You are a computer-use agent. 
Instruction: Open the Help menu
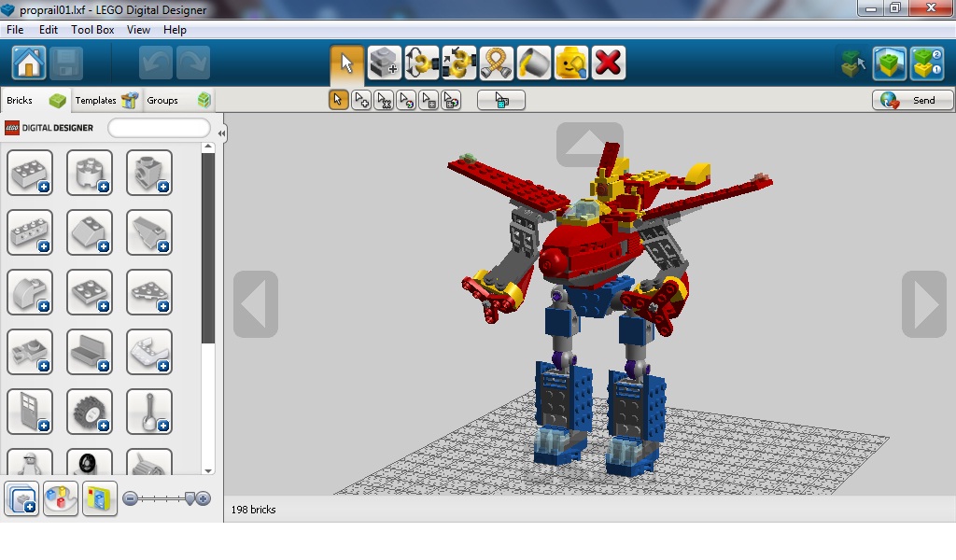(175, 29)
